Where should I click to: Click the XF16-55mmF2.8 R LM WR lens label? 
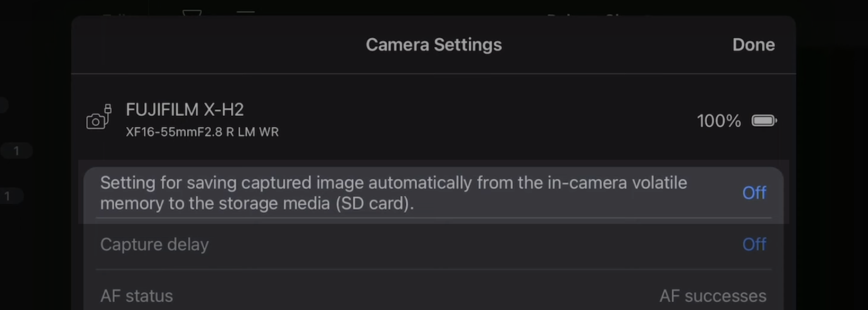[202, 132]
